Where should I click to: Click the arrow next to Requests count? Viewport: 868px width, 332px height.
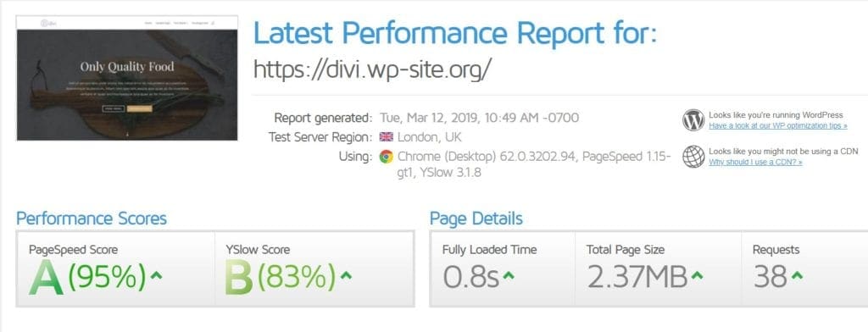point(796,275)
